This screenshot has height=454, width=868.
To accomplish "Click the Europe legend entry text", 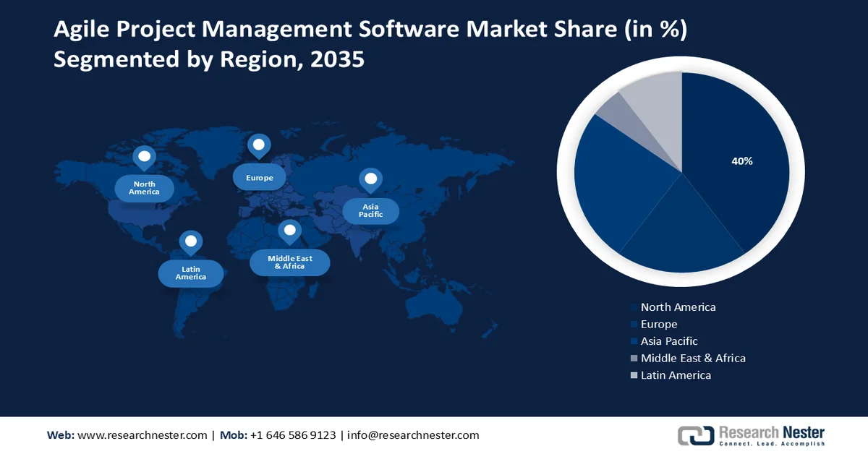I will (x=659, y=324).
